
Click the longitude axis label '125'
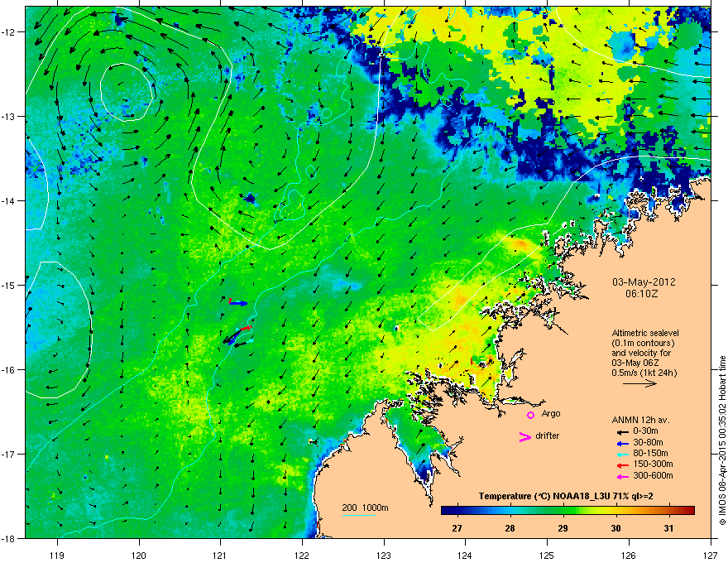point(547,556)
